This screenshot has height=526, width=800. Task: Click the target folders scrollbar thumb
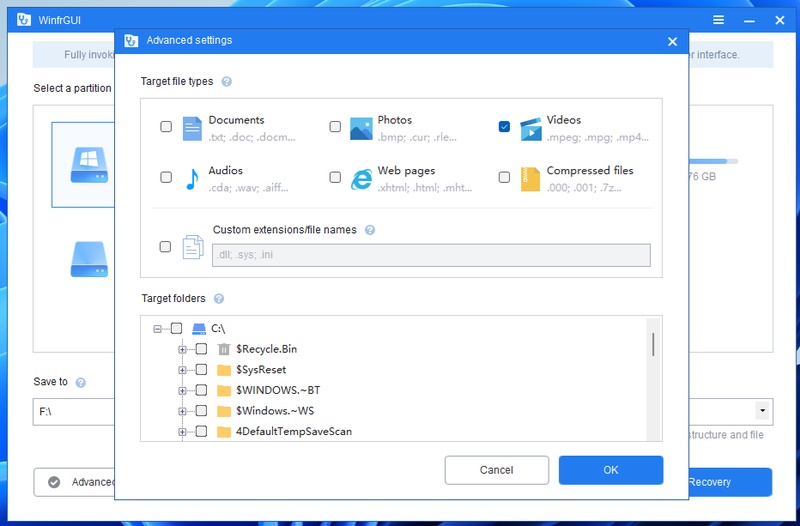[x=653, y=344]
